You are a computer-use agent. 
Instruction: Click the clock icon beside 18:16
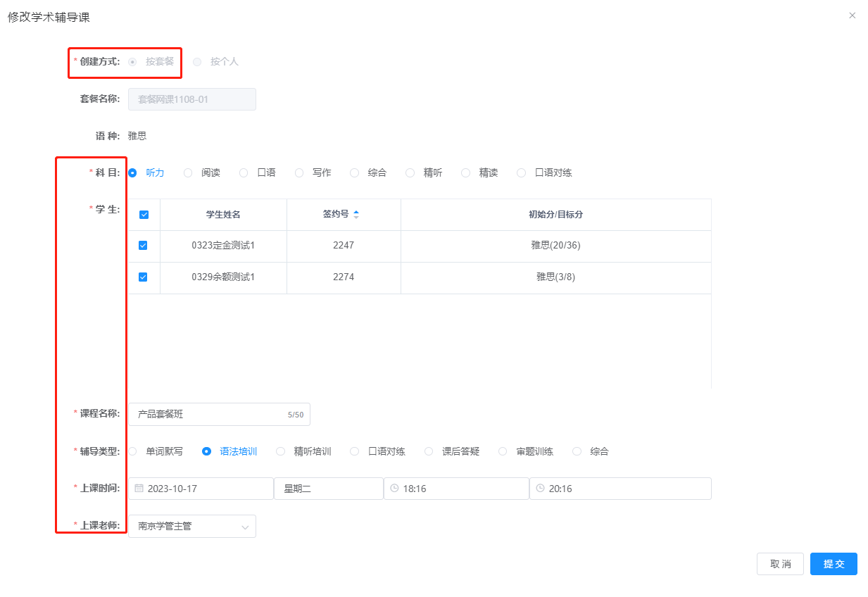pyautogui.click(x=394, y=489)
